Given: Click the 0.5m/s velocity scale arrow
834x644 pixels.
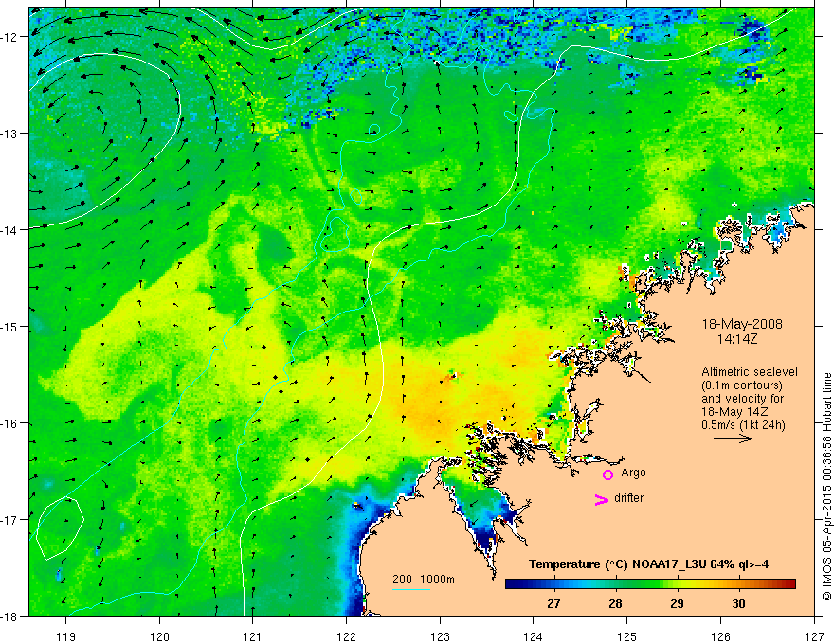Looking at the screenshot, I should 733,438.
